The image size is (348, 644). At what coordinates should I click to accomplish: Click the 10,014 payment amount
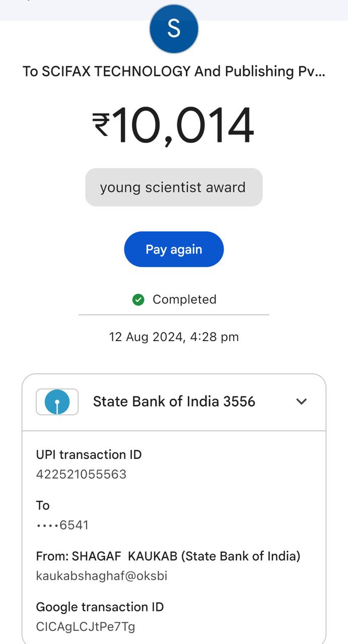point(182,125)
